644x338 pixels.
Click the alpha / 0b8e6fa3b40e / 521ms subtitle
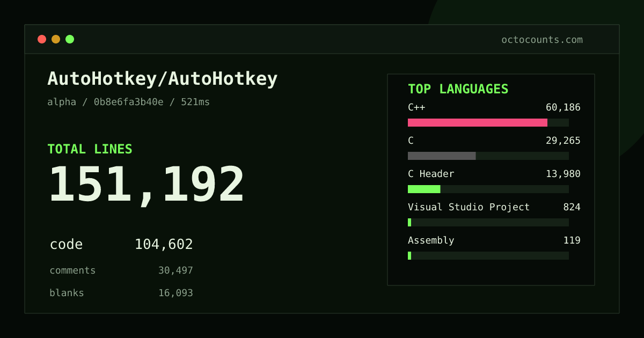coord(129,102)
